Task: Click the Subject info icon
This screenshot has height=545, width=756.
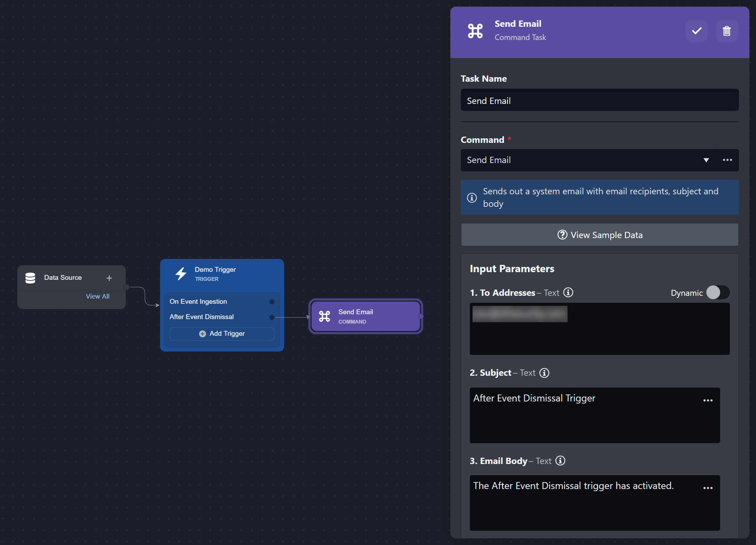Action: tap(544, 373)
